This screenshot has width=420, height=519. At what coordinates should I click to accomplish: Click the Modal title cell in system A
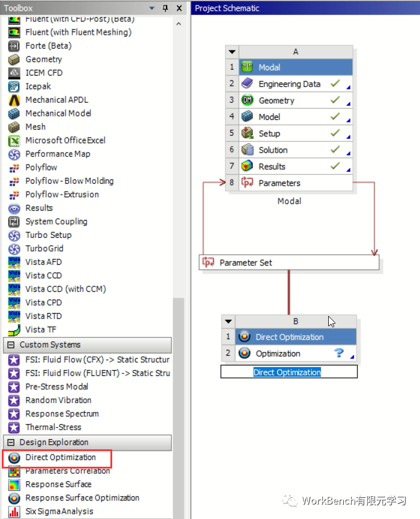[296, 67]
